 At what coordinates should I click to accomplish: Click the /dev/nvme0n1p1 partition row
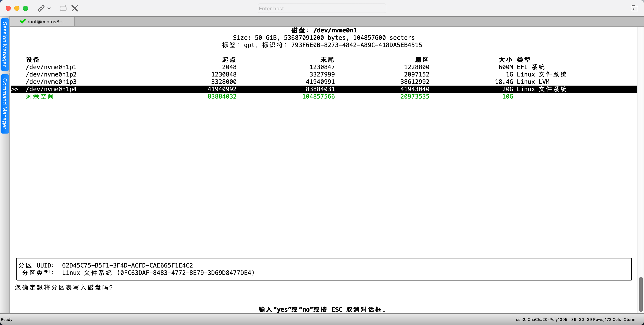pos(51,67)
